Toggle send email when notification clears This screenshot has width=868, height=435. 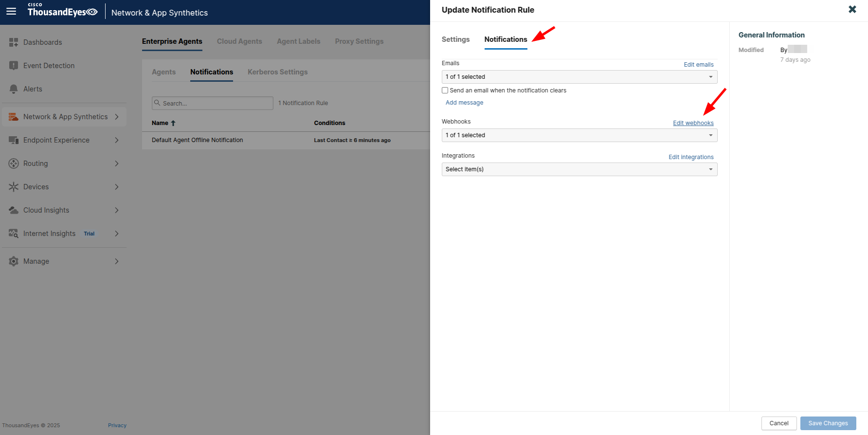tap(445, 91)
